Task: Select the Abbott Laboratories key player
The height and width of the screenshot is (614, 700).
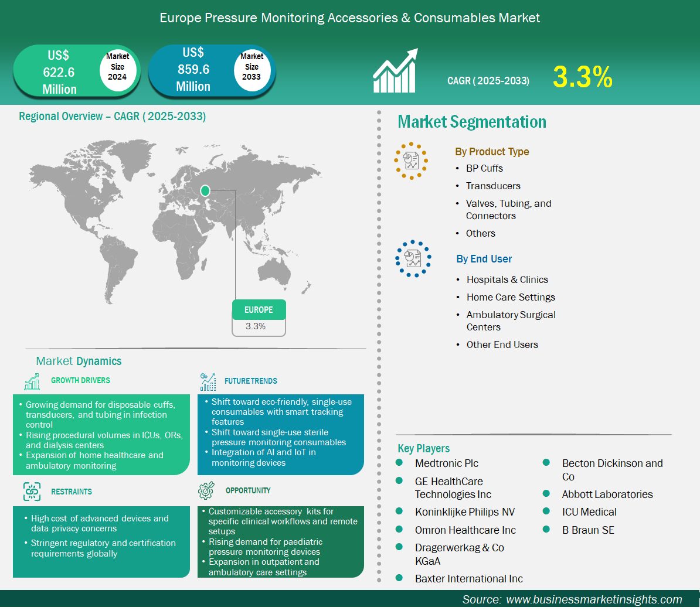Action: tap(607, 494)
